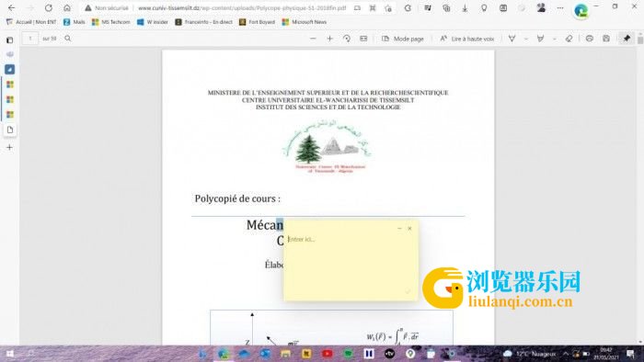The width and height of the screenshot is (644, 362).
Task: Toggle the pinned PDF toolbar
Action: (627, 39)
